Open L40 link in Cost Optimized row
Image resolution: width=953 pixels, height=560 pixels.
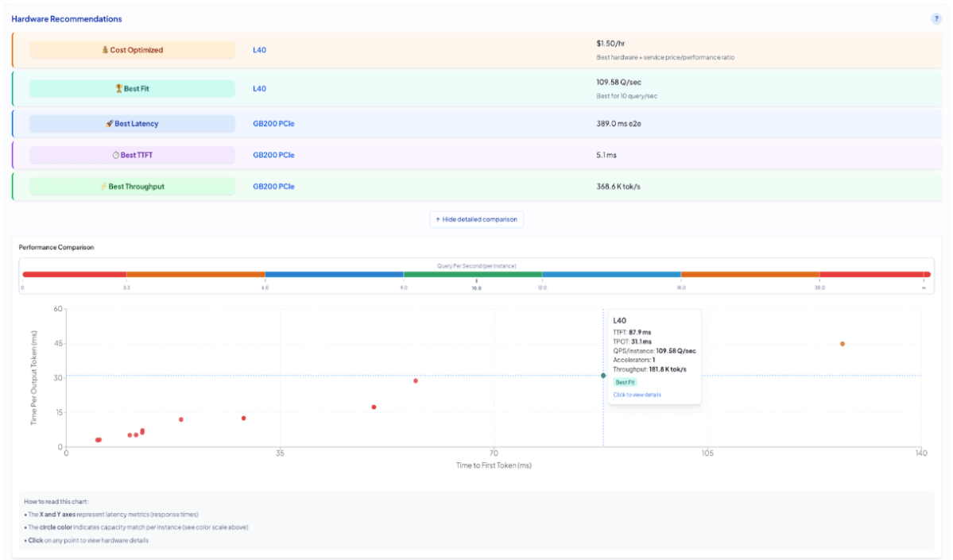260,50
